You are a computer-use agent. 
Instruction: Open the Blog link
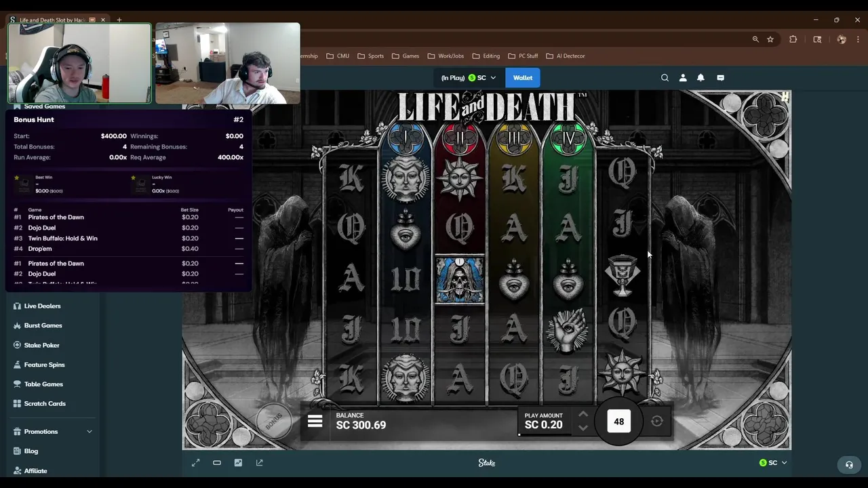click(31, 451)
